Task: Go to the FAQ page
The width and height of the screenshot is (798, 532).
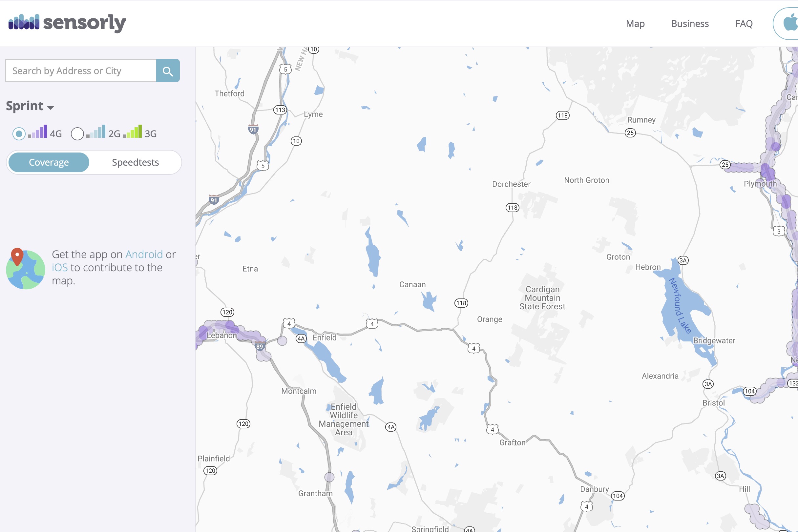Action: point(744,24)
